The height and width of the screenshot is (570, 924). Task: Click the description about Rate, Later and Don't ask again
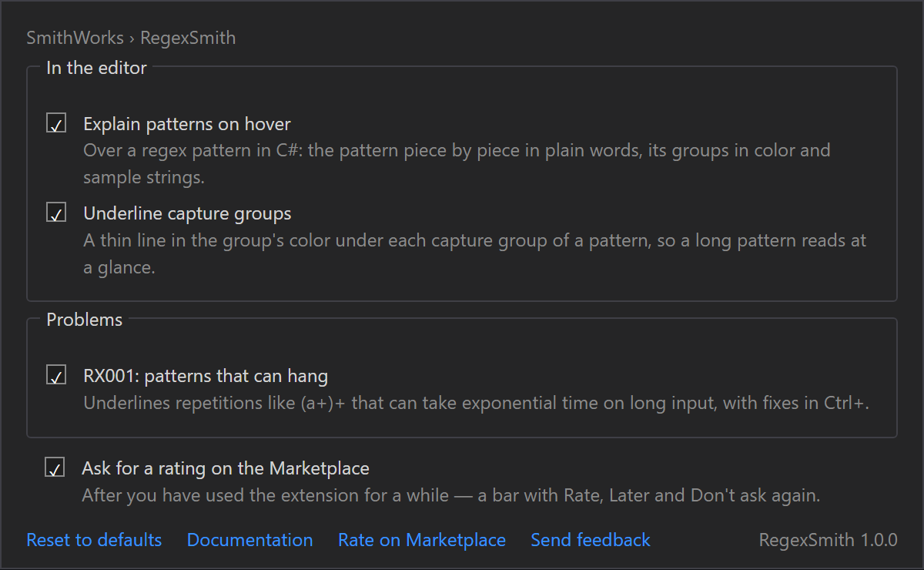[451, 495]
